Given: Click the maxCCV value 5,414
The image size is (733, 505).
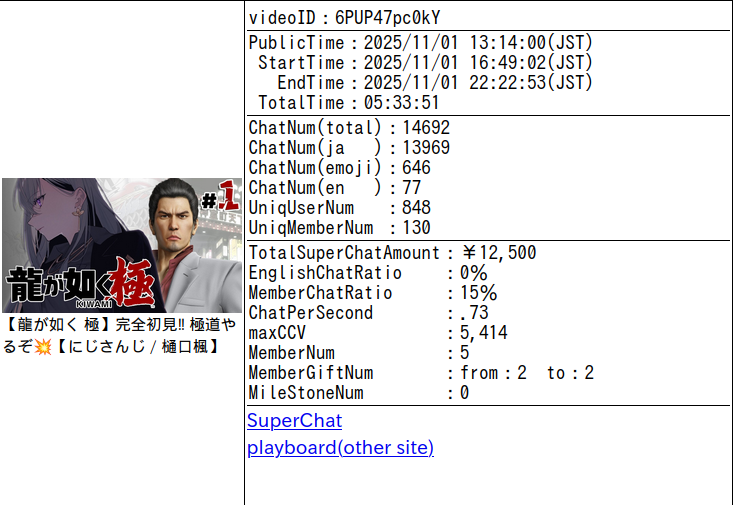Looking at the screenshot, I should click(x=483, y=333).
